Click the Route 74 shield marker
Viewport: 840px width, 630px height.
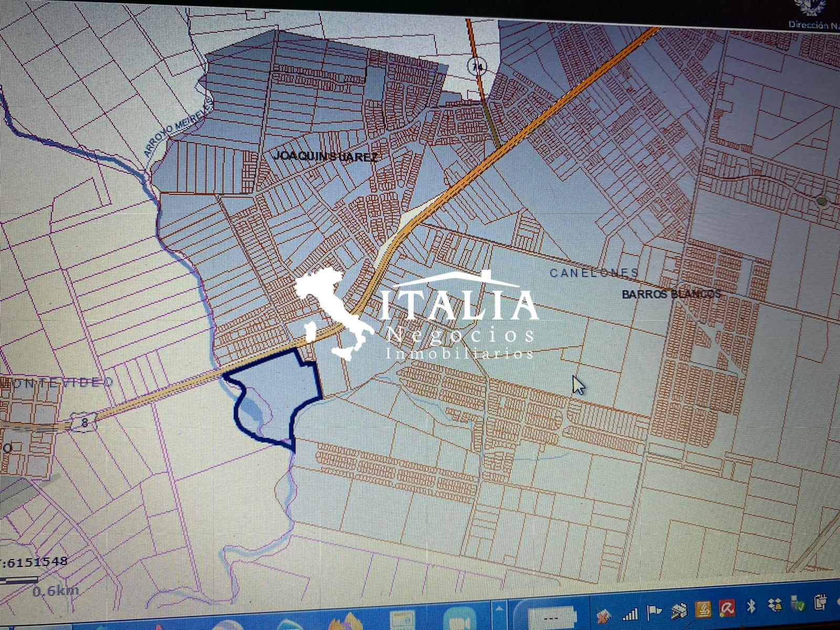(x=477, y=67)
